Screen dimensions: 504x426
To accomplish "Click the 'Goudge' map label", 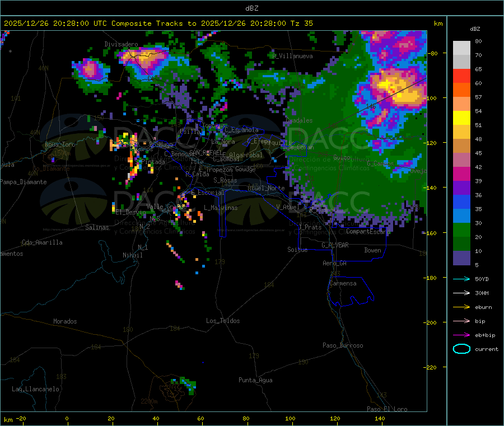I will click(245, 169).
